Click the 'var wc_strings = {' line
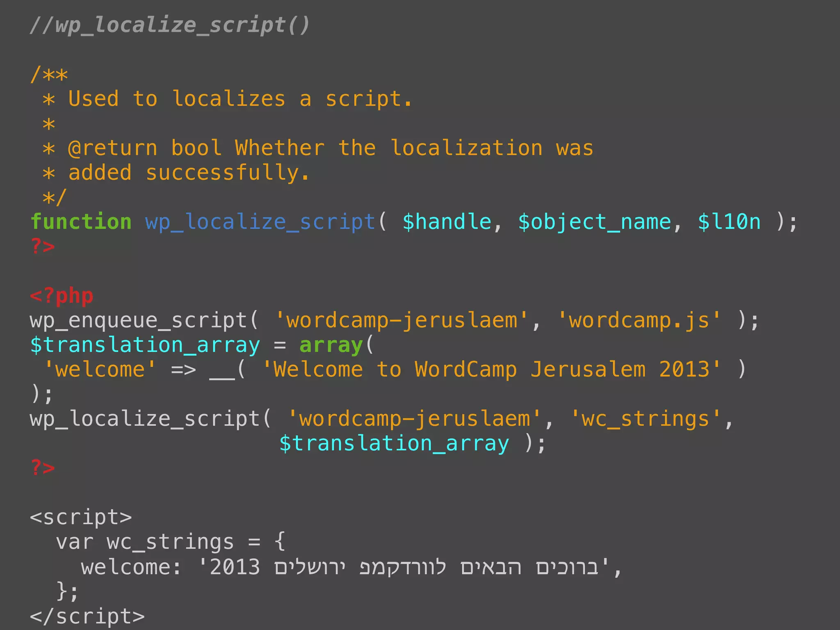 click(171, 542)
